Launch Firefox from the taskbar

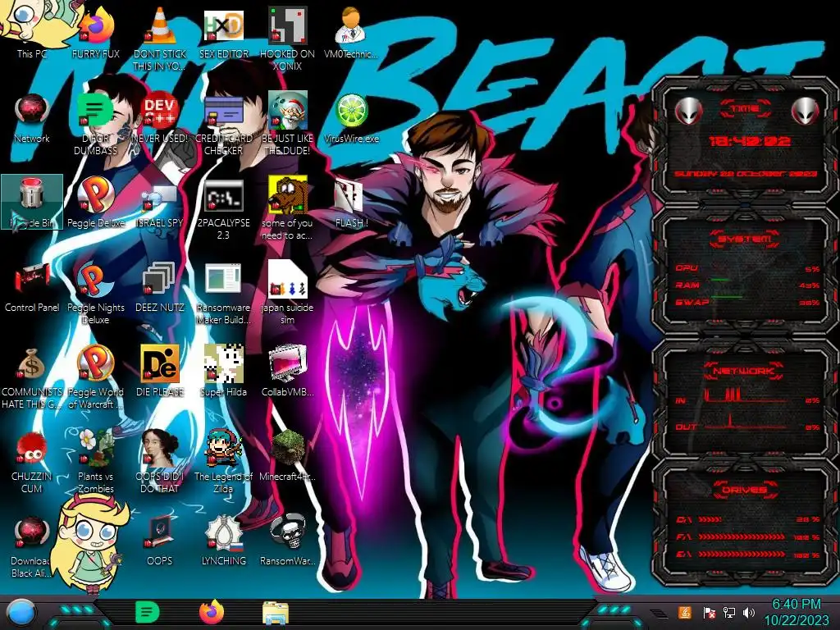[x=212, y=612]
